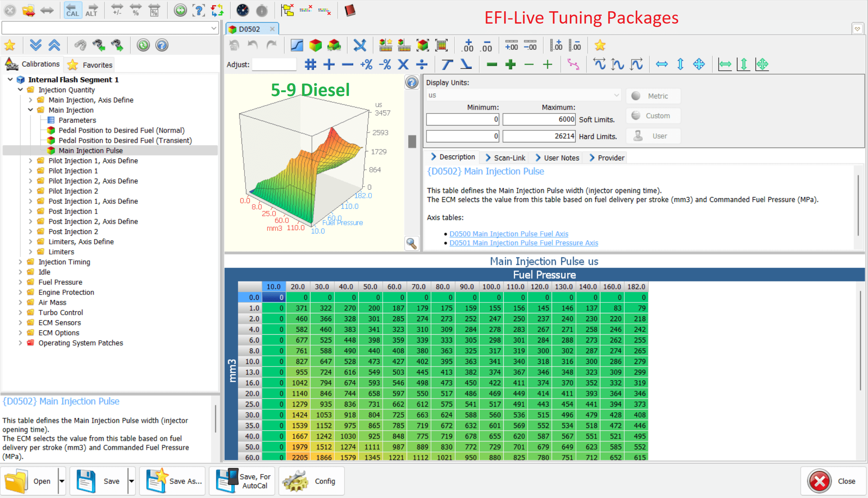This screenshot has height=498, width=868.
Task: Click the ALT alternate calibration toolbar button
Action: point(91,10)
